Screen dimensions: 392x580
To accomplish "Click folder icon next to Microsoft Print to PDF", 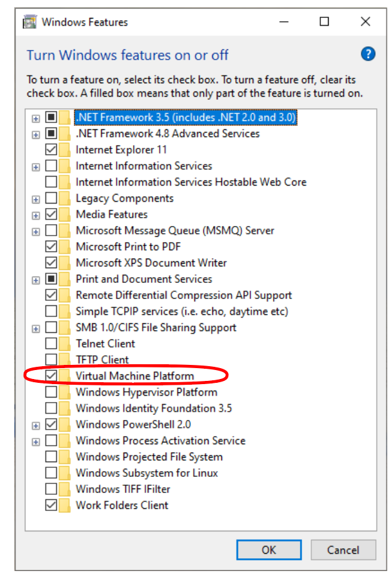I will coord(65,246).
